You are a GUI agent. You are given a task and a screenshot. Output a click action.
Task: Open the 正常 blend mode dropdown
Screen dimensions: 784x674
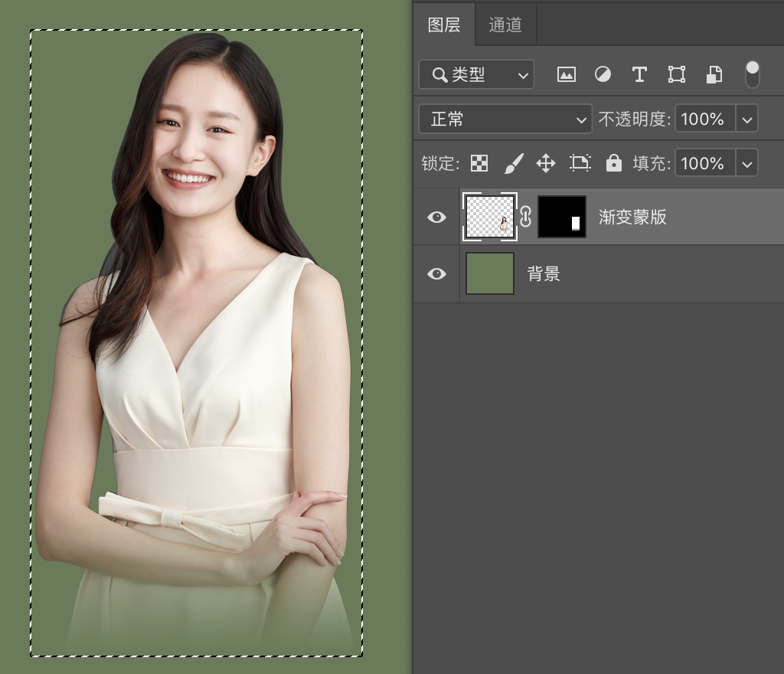pyautogui.click(x=505, y=119)
